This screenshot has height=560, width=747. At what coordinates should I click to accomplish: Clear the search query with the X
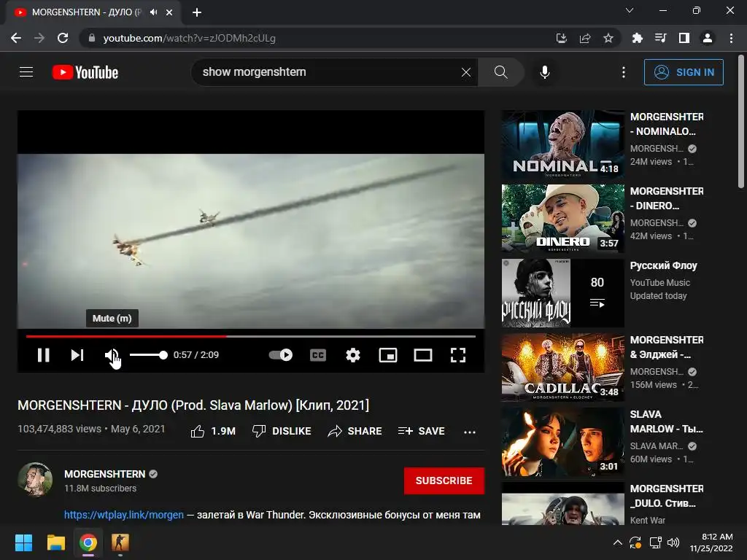(466, 72)
